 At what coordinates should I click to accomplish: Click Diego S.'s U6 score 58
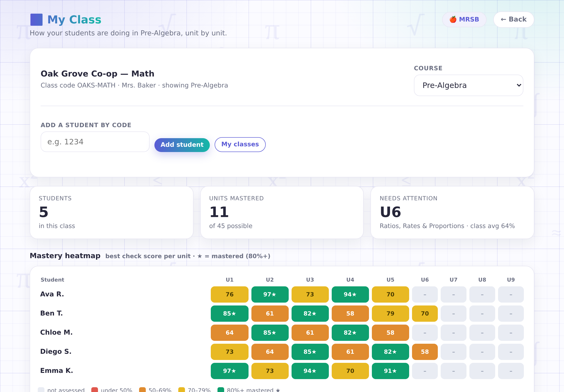[x=425, y=352]
